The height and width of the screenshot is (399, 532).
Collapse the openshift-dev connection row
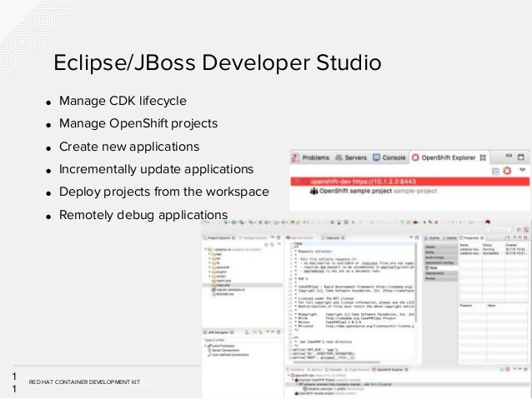coord(298,182)
